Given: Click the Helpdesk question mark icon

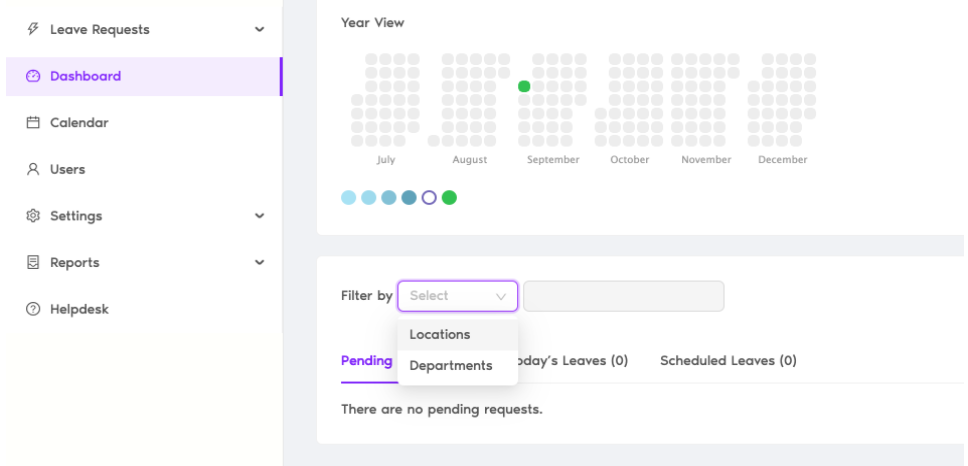Looking at the screenshot, I should click(x=33, y=309).
